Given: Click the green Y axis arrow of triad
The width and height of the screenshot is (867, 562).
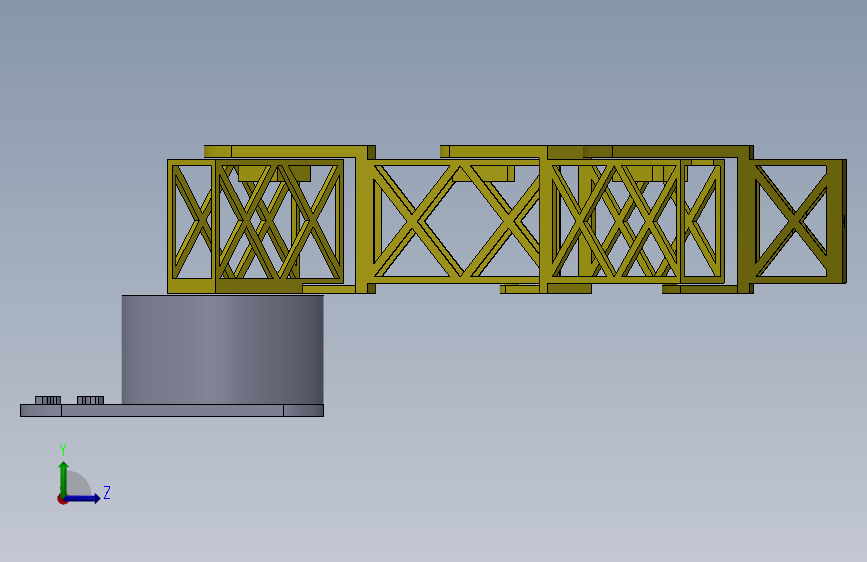Looking at the screenshot, I should pos(64,478).
